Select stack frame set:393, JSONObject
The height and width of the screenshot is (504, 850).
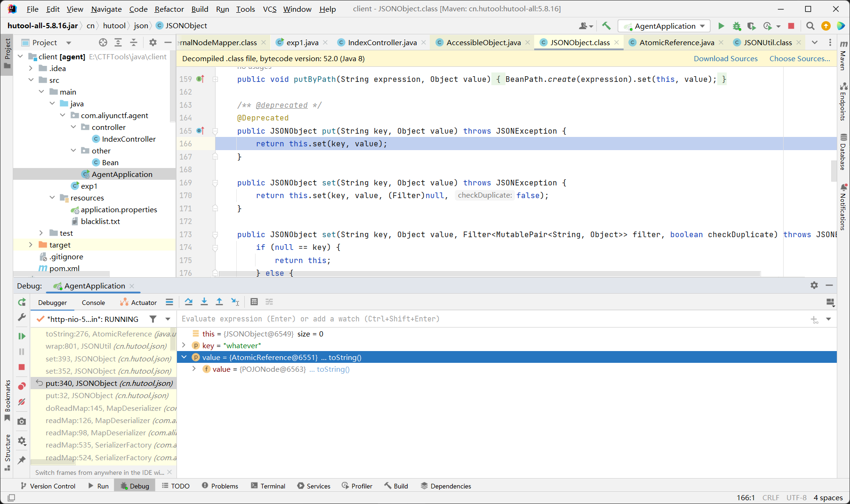click(108, 359)
